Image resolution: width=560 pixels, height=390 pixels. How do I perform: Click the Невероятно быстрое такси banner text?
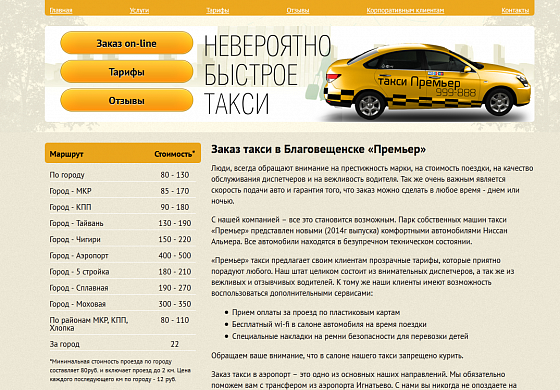267,74
